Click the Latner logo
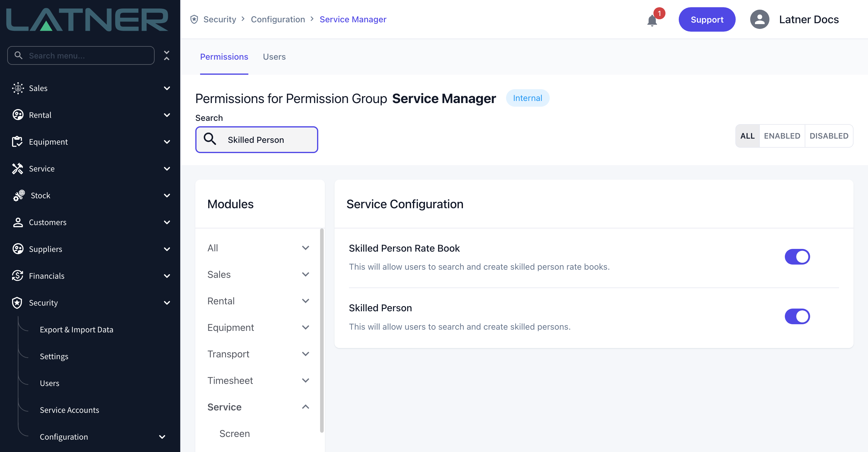868x452 pixels. point(87,20)
